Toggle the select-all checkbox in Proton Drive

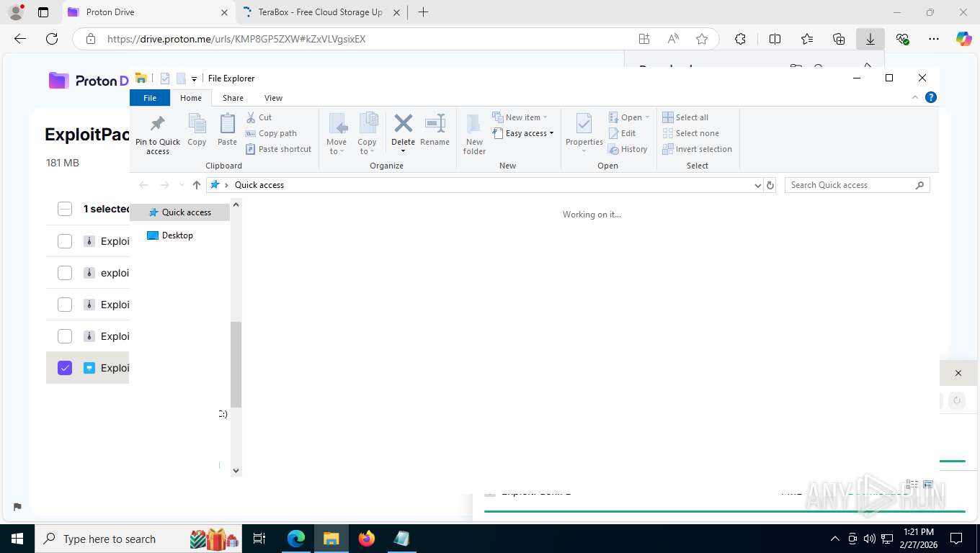[x=65, y=209]
